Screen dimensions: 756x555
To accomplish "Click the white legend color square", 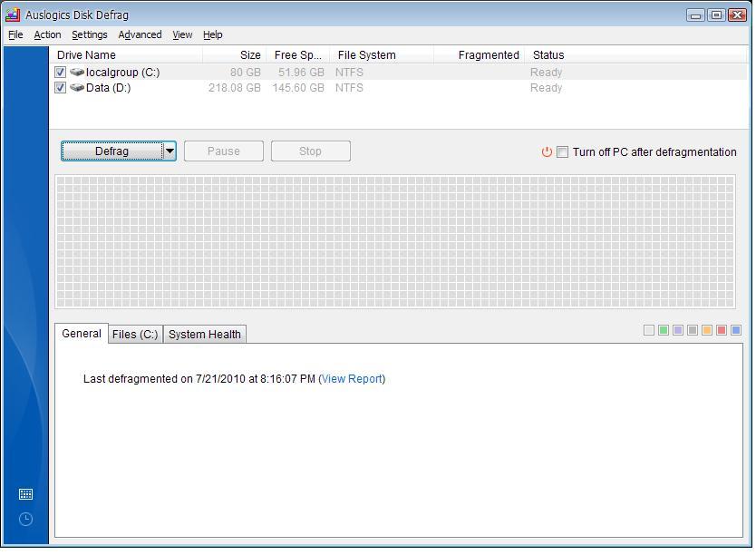I will pos(649,330).
